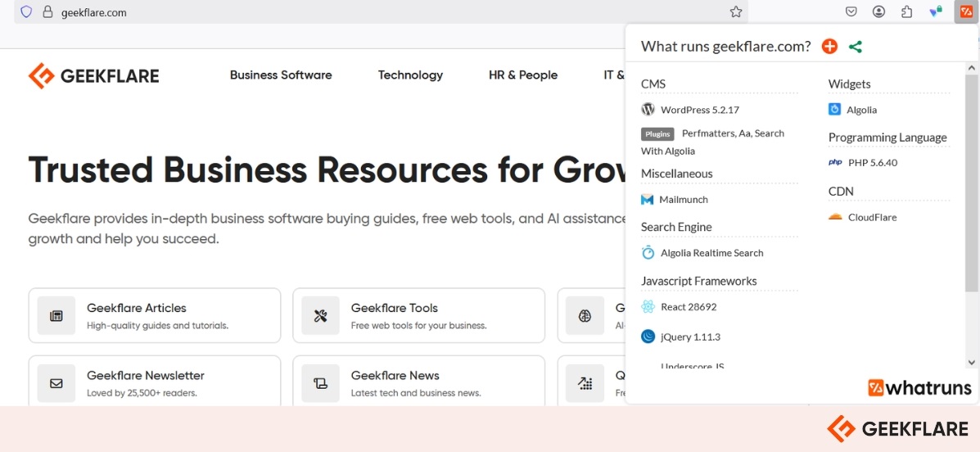This screenshot has height=452, width=980.
Task: Click the popup scrollbar up arrow
Action: pos(971,67)
